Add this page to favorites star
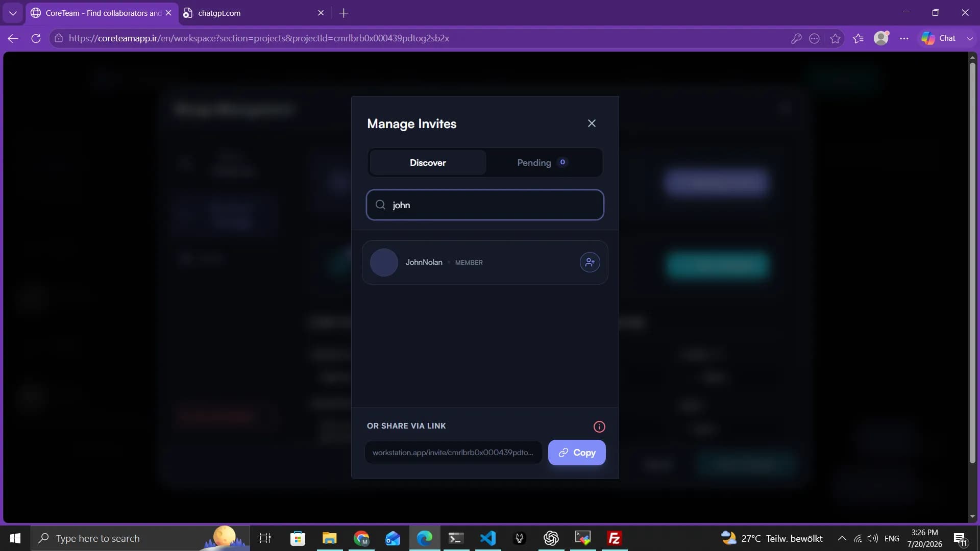Viewport: 980px width, 551px height. point(835,38)
